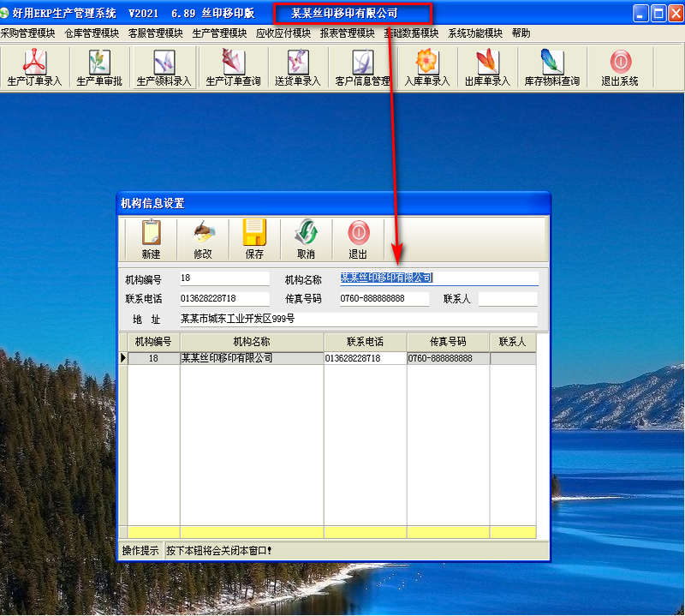Open 客户信息管理 toolbar icon
The image size is (685, 616).
tap(362, 68)
